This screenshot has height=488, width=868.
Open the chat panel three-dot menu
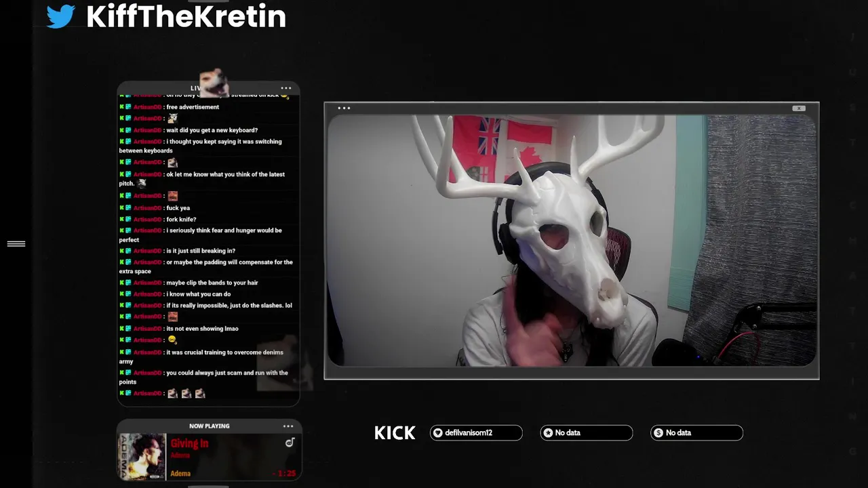(x=286, y=88)
